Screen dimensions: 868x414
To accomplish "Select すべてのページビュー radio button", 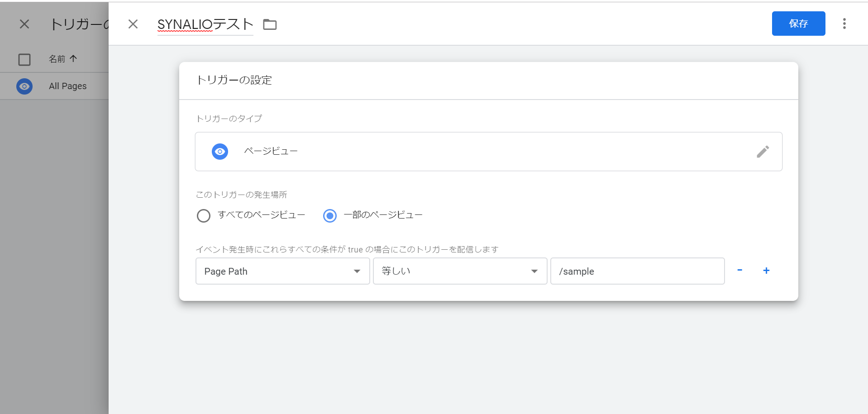I will click(x=204, y=216).
